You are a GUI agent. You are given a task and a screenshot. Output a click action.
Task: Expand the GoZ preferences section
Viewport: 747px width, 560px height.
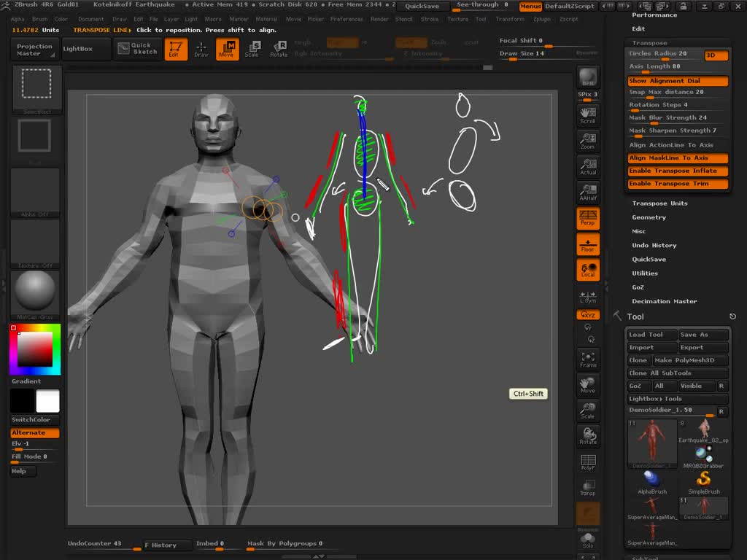coord(638,287)
